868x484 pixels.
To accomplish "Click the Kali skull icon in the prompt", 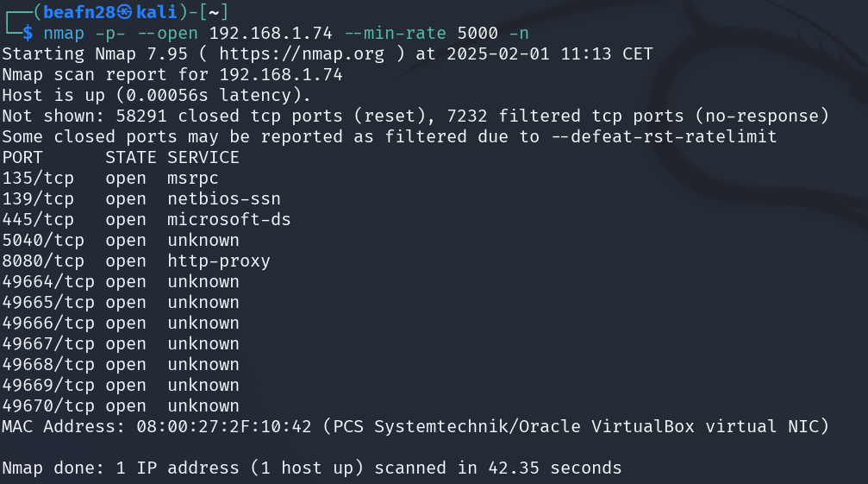I will click(125, 12).
